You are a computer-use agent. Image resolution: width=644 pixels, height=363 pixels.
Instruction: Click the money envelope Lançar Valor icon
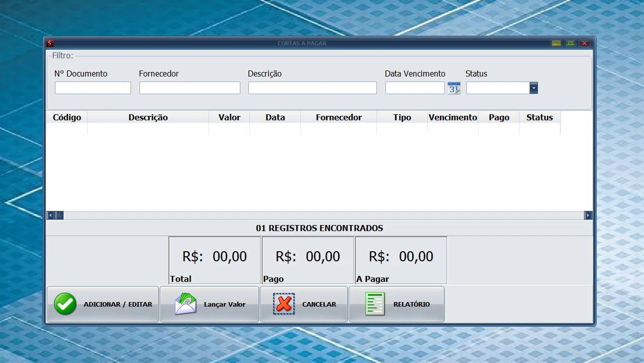185,304
